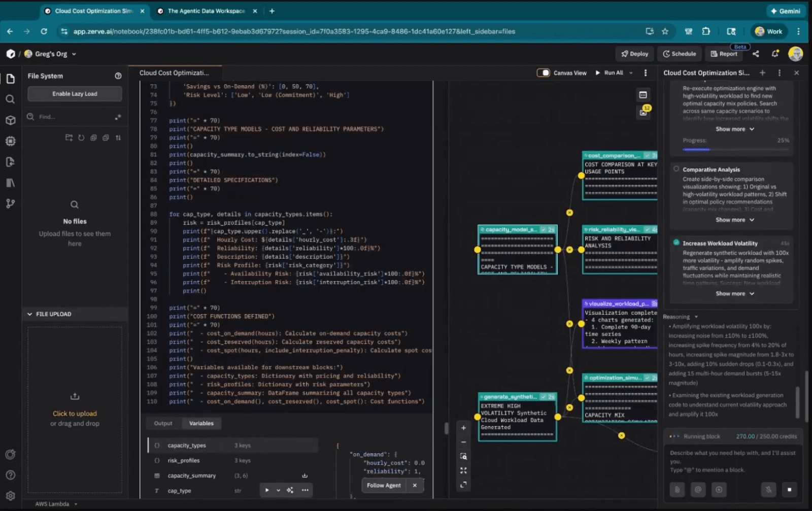Open the packages cube icon in the sidebar
812x511 pixels.
(10, 120)
